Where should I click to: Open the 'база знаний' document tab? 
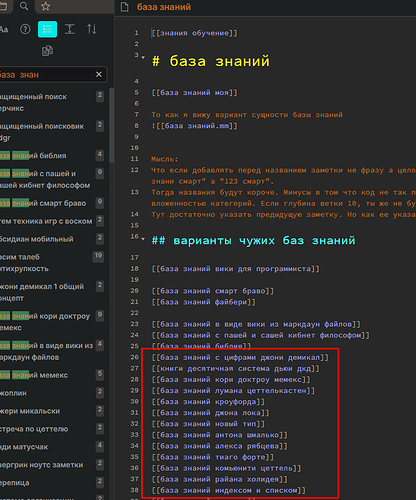[164, 7]
